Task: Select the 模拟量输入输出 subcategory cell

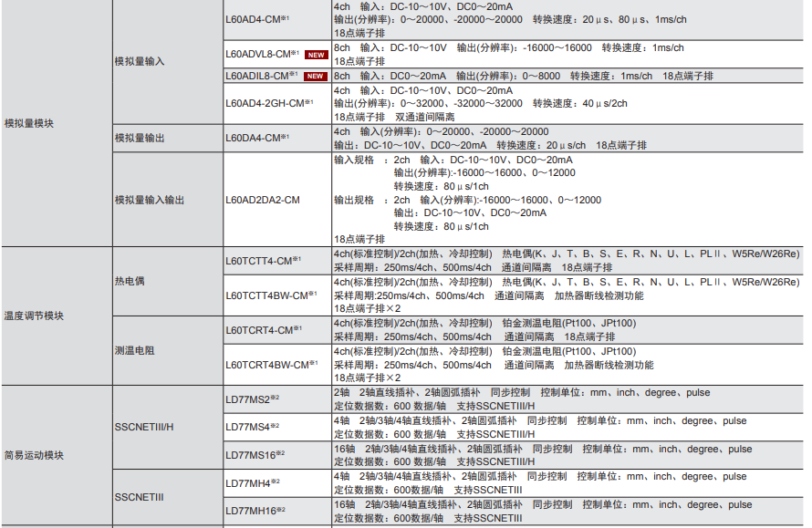Action: [x=168, y=200]
